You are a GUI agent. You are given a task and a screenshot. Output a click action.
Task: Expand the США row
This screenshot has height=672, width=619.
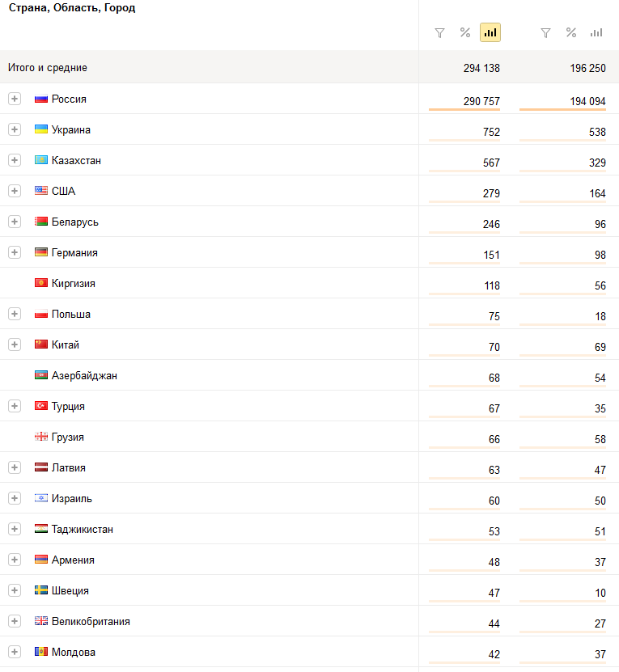15,191
